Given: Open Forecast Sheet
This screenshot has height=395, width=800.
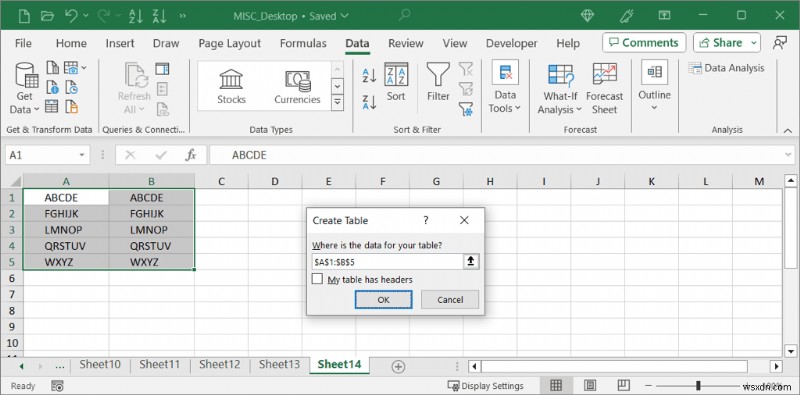Looking at the screenshot, I should tap(605, 89).
